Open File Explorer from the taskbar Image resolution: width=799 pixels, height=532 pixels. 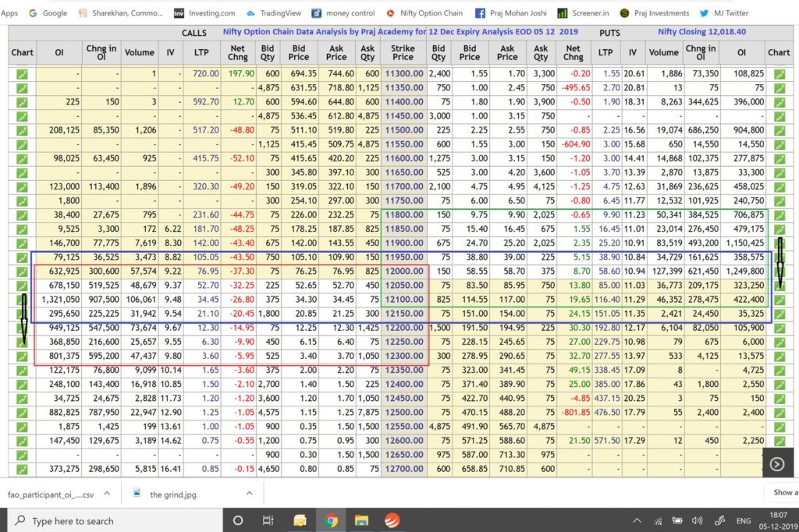[361, 520]
